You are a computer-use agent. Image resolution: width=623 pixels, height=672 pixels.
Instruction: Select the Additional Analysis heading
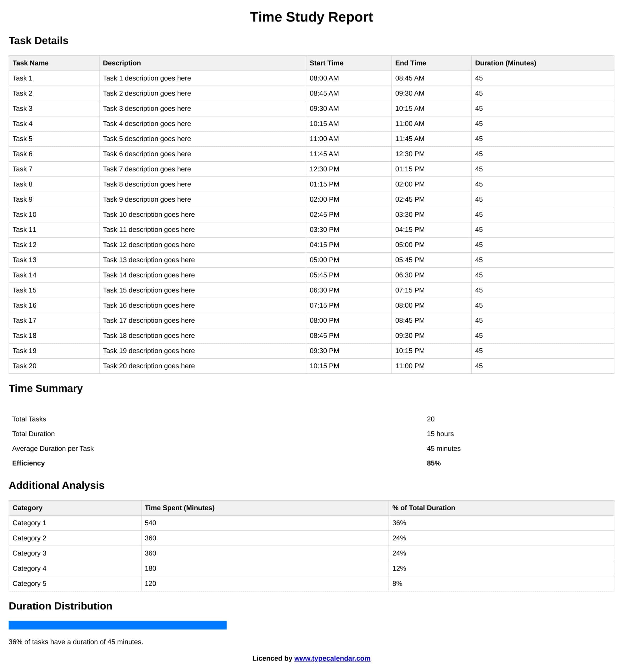point(57,485)
